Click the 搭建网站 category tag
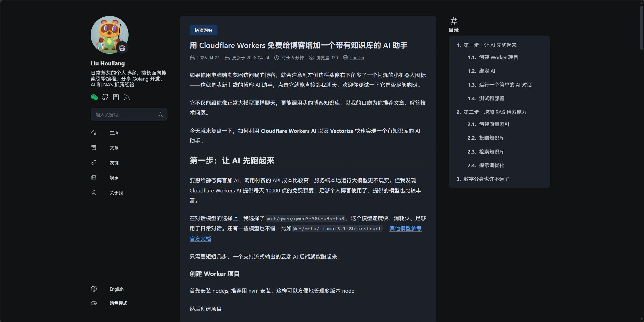The width and height of the screenshot is (644, 322). 204,30
